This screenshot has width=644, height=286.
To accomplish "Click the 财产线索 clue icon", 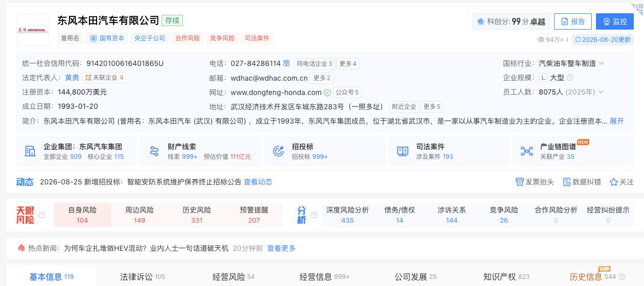I will [x=154, y=151].
